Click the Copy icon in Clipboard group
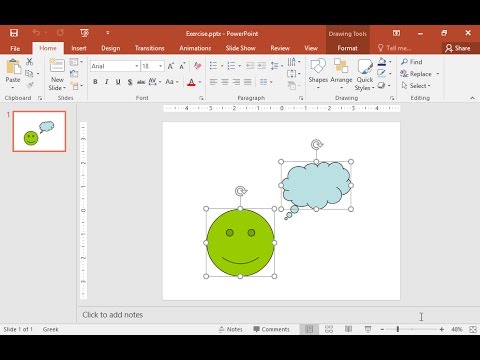The width and height of the screenshot is (480, 360). tap(29, 73)
